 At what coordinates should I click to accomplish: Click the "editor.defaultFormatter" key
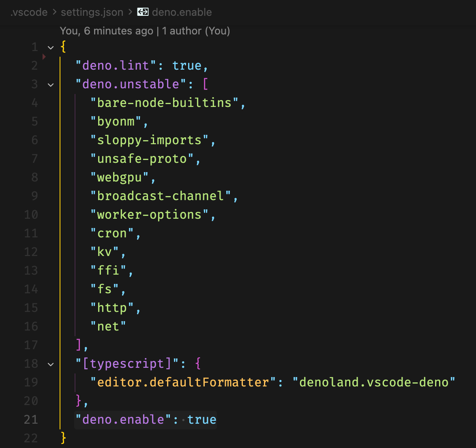(183, 382)
